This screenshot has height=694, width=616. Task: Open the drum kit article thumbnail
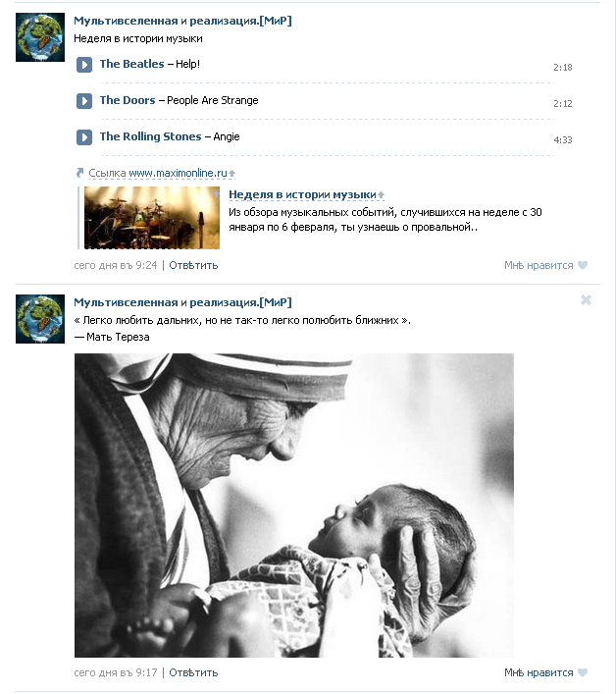point(152,218)
